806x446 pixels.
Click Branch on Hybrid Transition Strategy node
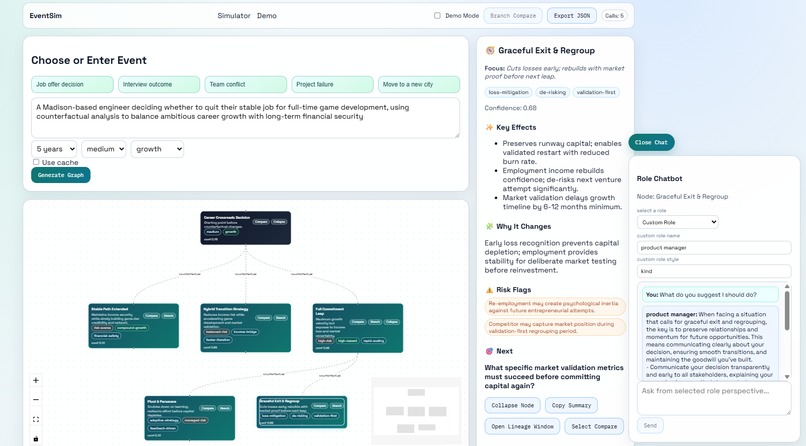pyautogui.click(x=281, y=318)
